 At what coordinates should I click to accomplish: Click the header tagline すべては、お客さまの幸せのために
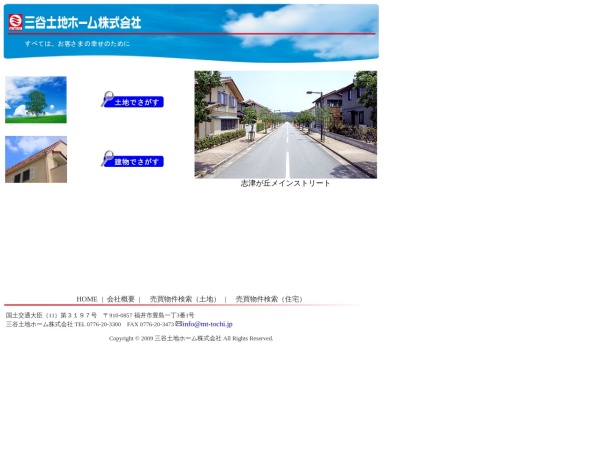click(x=77, y=44)
